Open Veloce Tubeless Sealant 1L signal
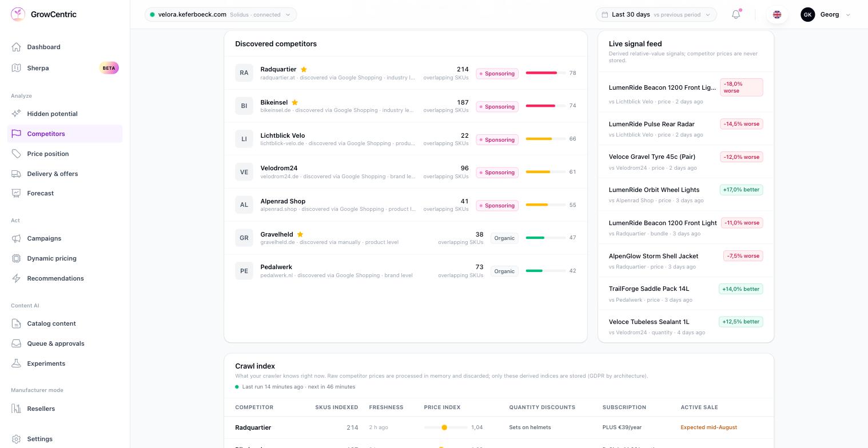 [x=686, y=326]
